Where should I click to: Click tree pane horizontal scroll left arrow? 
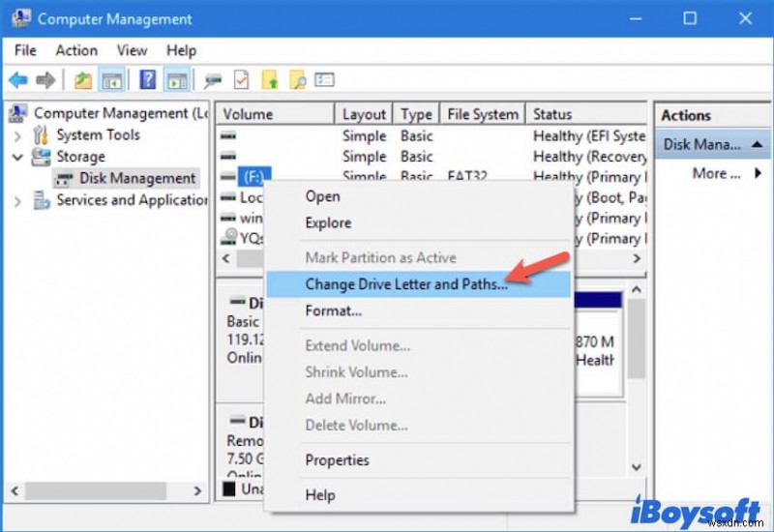[15, 491]
